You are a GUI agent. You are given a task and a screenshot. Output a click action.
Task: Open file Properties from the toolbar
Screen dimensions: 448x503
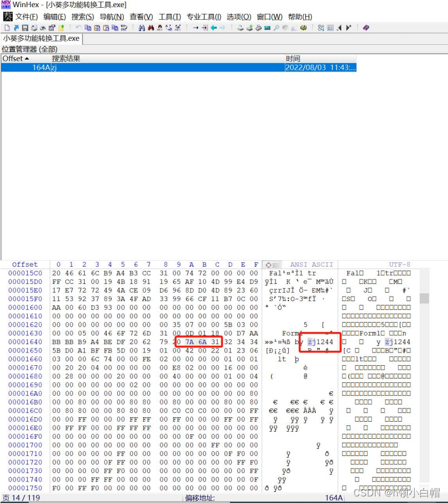pos(52,28)
